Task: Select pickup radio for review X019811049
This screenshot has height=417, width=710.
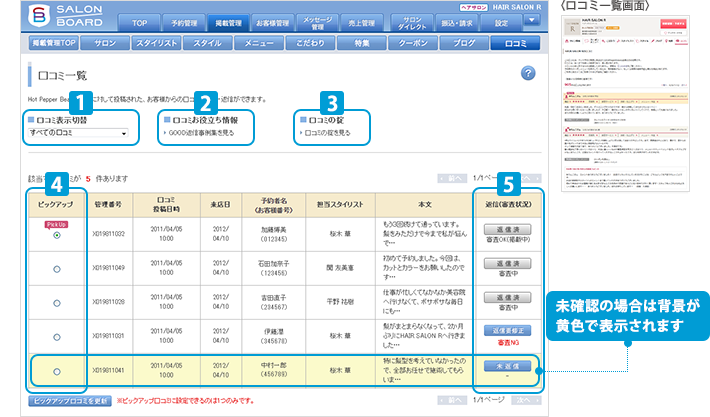Action: coord(55,269)
